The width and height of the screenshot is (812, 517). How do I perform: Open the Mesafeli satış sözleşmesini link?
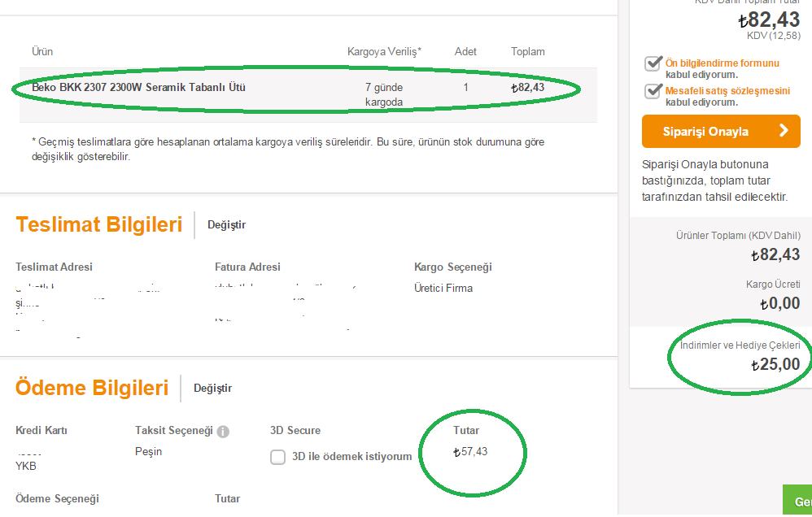(x=727, y=91)
